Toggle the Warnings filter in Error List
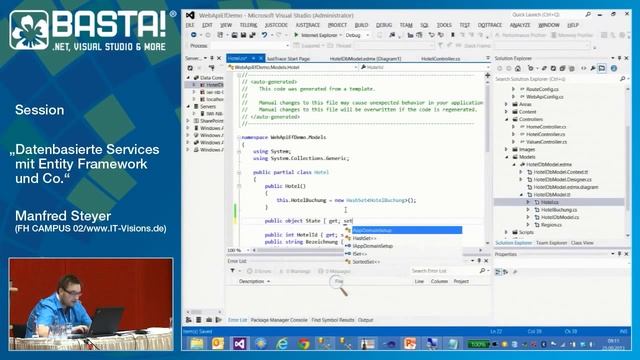 296,271
